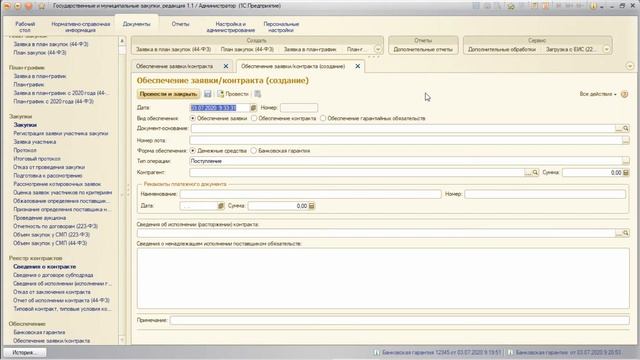Open the calculator icon in Сумма field beside Контрагент

pyautogui.click(x=626, y=173)
